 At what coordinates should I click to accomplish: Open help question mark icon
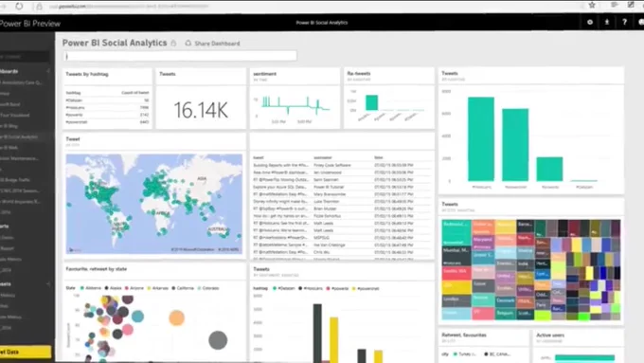pos(624,22)
